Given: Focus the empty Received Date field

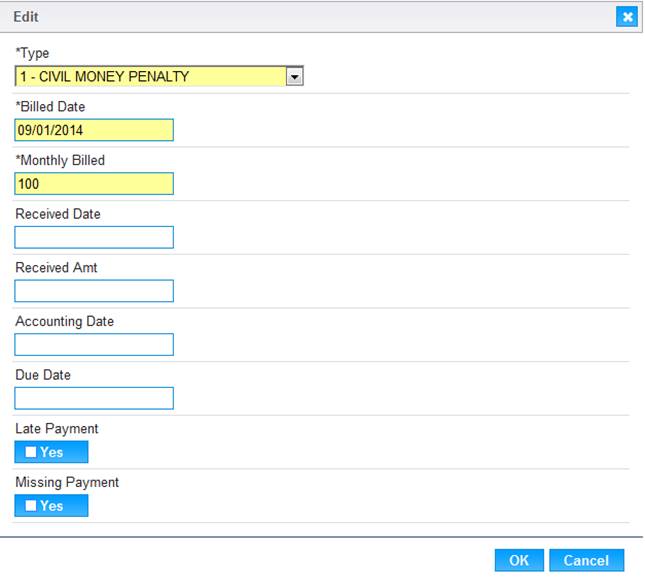Looking at the screenshot, I should [x=94, y=237].
